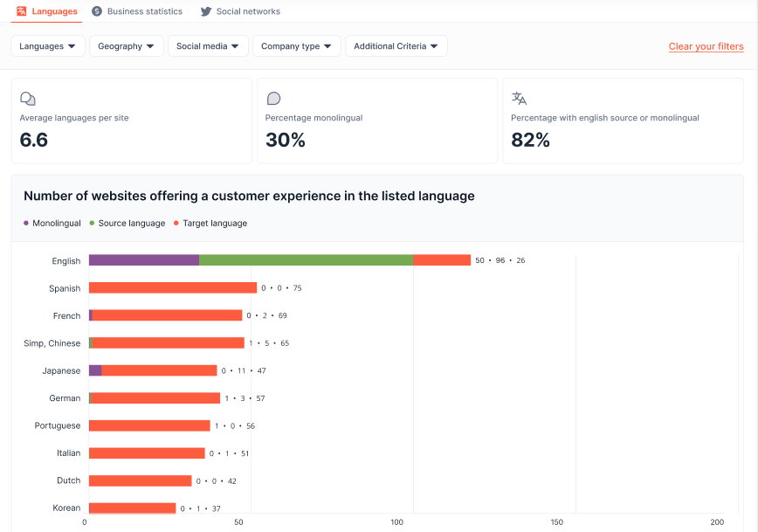This screenshot has height=532, width=758.
Task: Click the purple monolingual segment of Japanese bar
Action: (95, 370)
